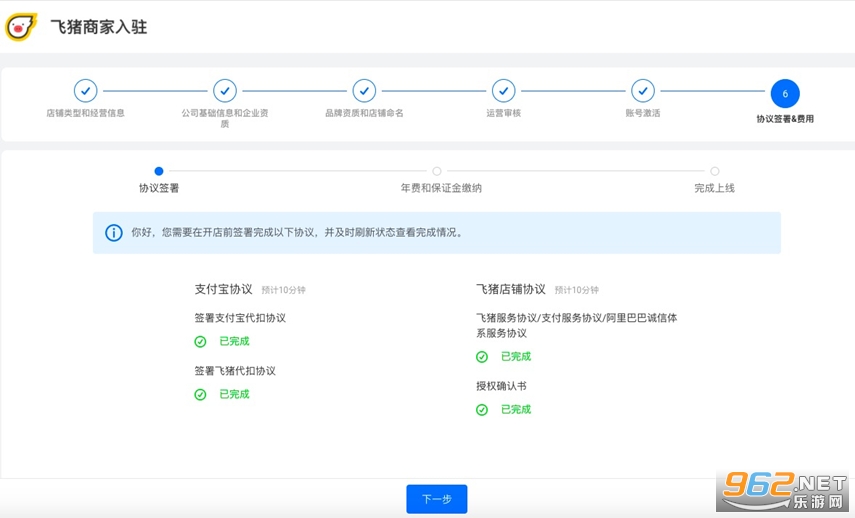Viewport: 855px width, 518px height.
Task: Click the Fliggy pig logo icon
Action: coord(21,27)
